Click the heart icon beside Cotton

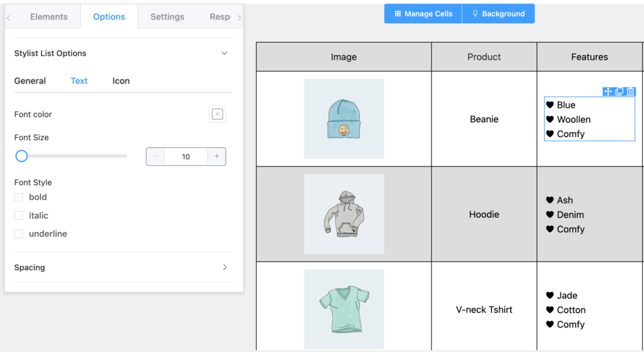550,310
